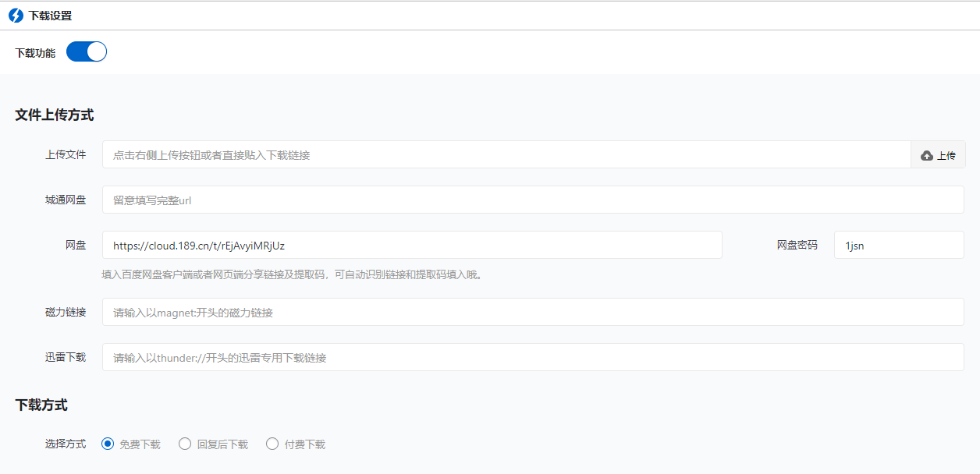Click the 网盘密码 field containing 1jsn
Image resolution: width=980 pixels, height=474 pixels.
(x=899, y=245)
